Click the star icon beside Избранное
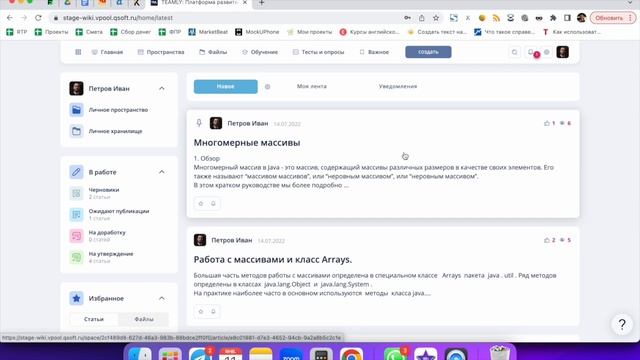Screen dimensions: 640x360 click(76, 298)
